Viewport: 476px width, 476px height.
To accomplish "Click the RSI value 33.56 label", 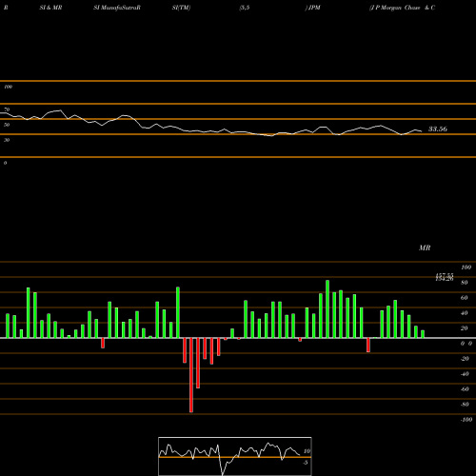I will 438,129.
